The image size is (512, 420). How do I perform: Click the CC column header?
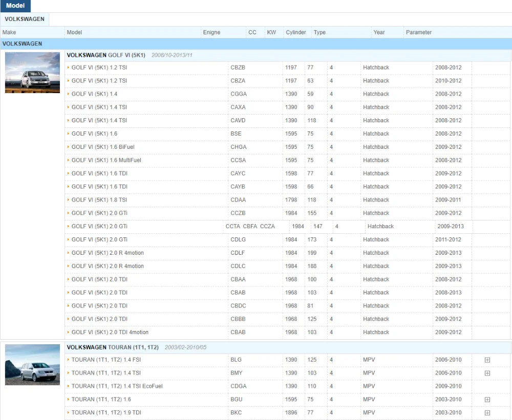(x=255, y=32)
